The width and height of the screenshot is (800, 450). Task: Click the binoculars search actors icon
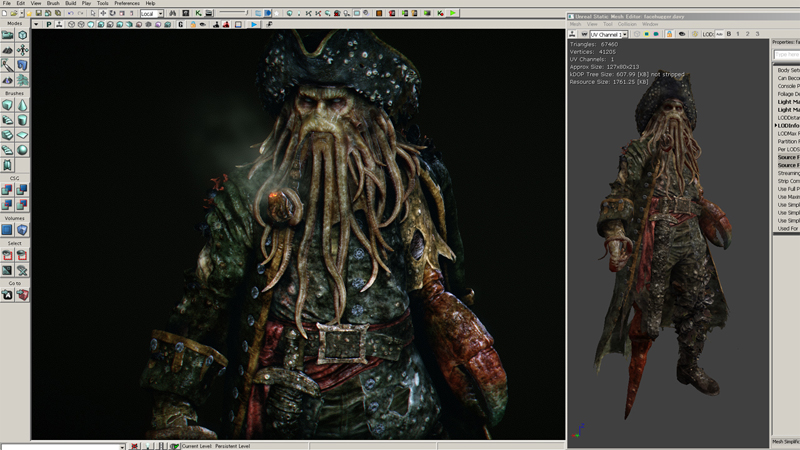(x=172, y=13)
